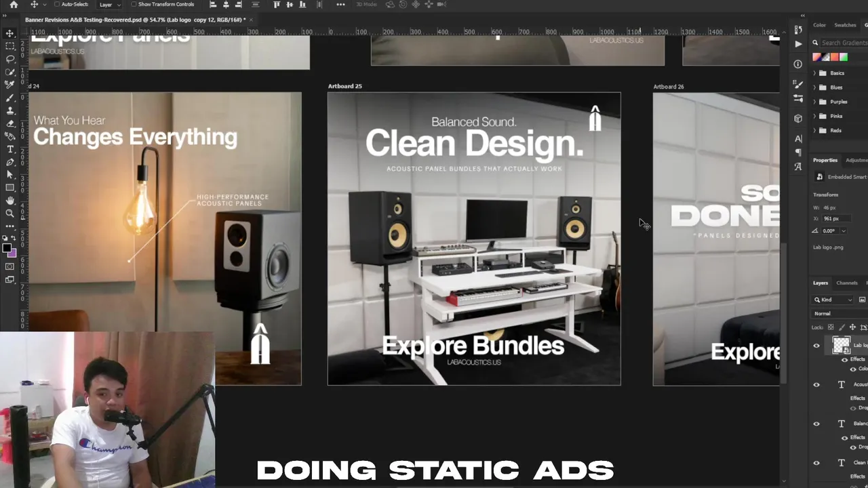Open the layer filter Kind dropdown

[x=833, y=300]
